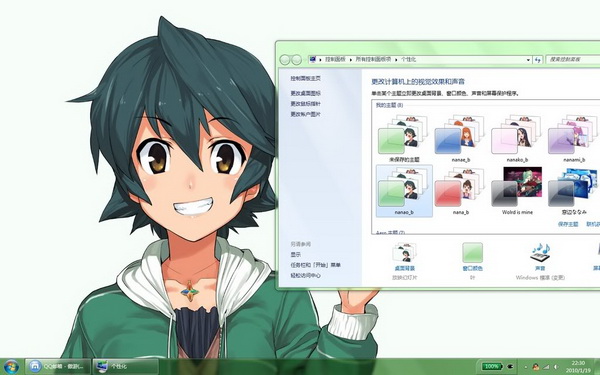
Task: Open 更改鼠标指针 link in sidebar
Action: coord(305,104)
